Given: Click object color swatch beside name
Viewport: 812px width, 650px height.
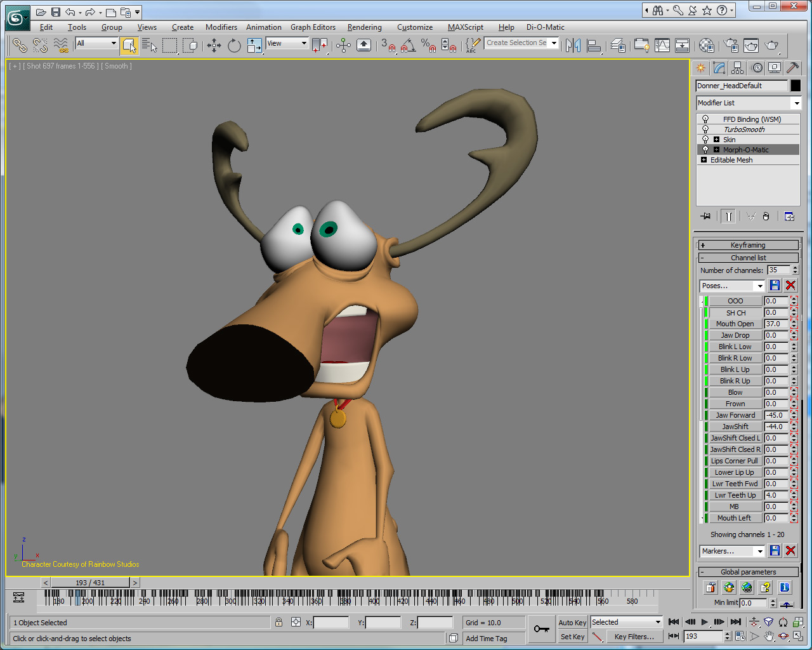Looking at the screenshot, I should pos(796,86).
